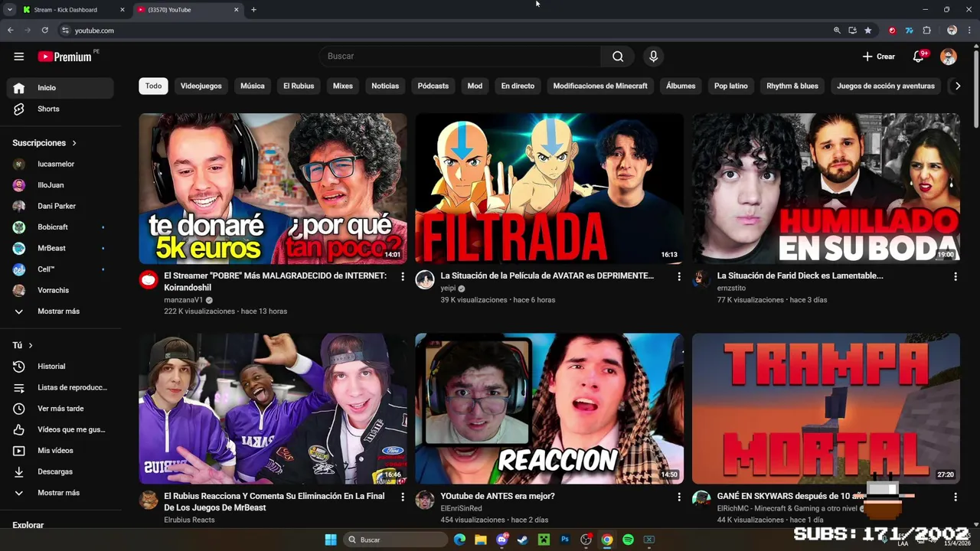Activate voice search microphone
The width and height of the screenshot is (980, 551).
[x=653, y=56]
